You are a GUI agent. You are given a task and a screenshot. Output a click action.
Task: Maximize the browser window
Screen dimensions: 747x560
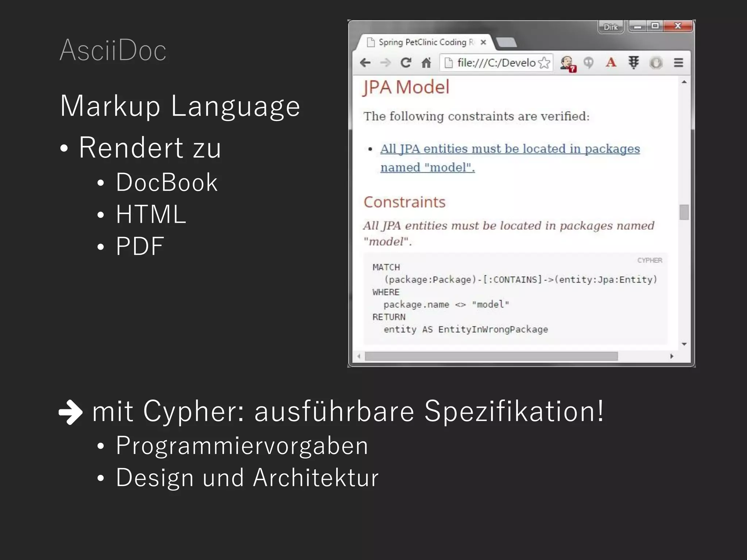click(x=655, y=26)
